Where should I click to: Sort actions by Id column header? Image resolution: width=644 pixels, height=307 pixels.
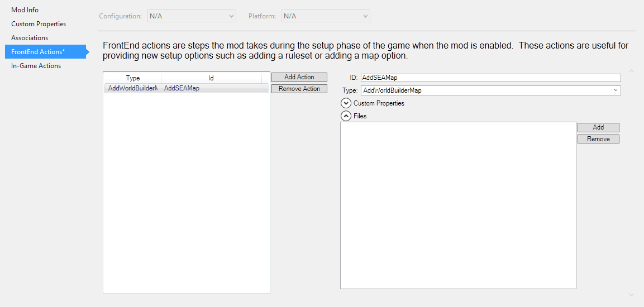(211, 78)
